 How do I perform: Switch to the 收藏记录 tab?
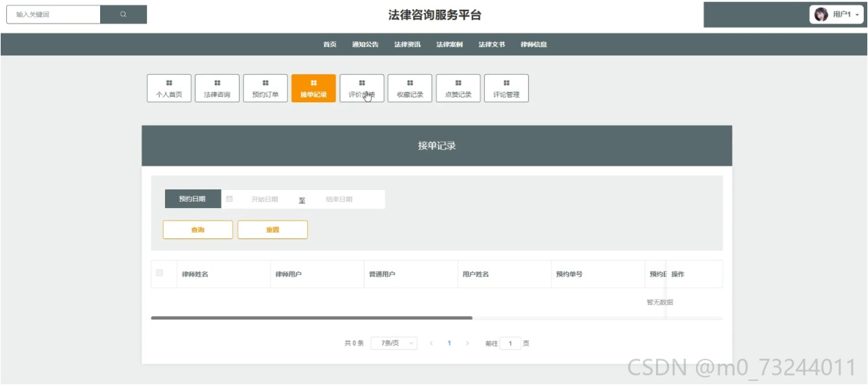pos(410,88)
